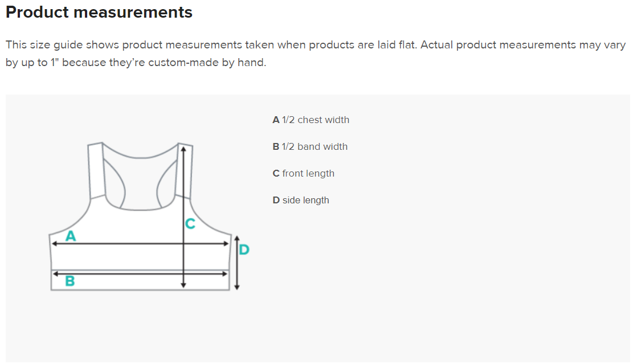Click the "Product measurements" heading

[99, 13]
